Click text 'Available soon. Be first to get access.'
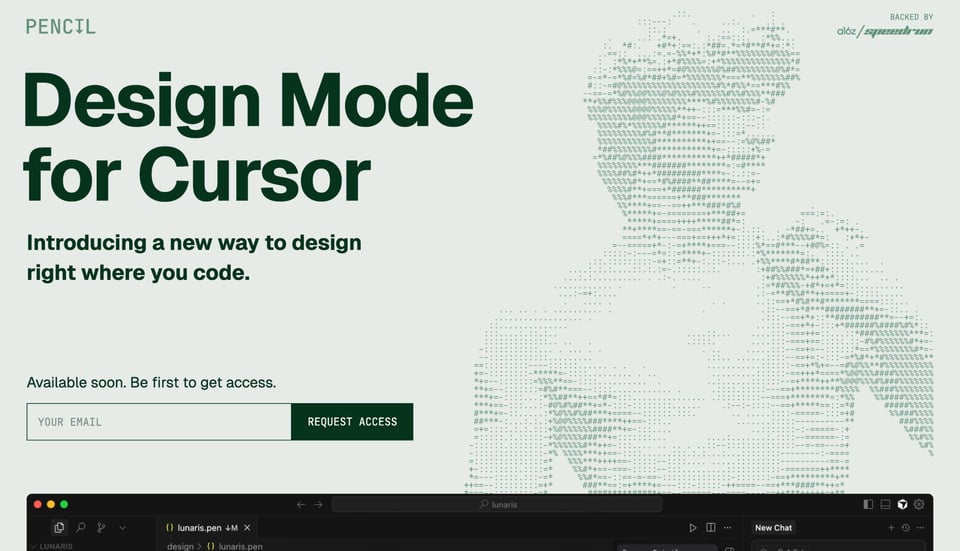 tap(151, 383)
